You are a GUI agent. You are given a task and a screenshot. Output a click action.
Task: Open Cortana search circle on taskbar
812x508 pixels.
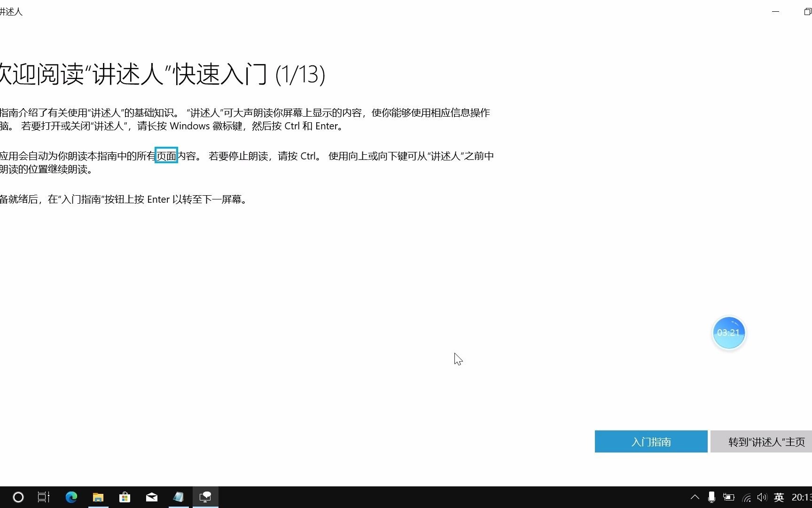point(18,497)
